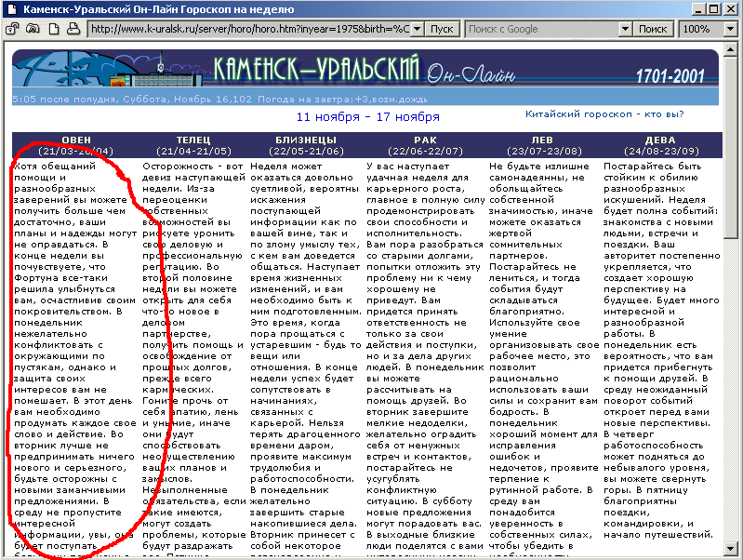Click the document view page icon

pos(54,29)
